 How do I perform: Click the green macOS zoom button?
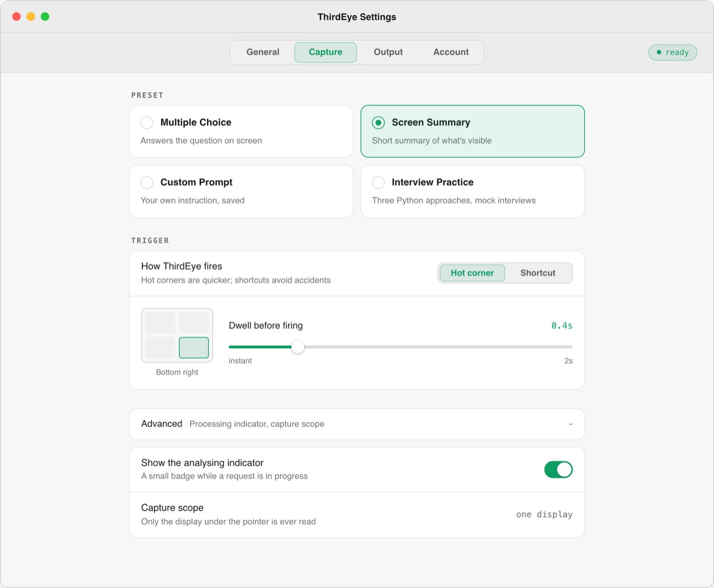tap(45, 17)
